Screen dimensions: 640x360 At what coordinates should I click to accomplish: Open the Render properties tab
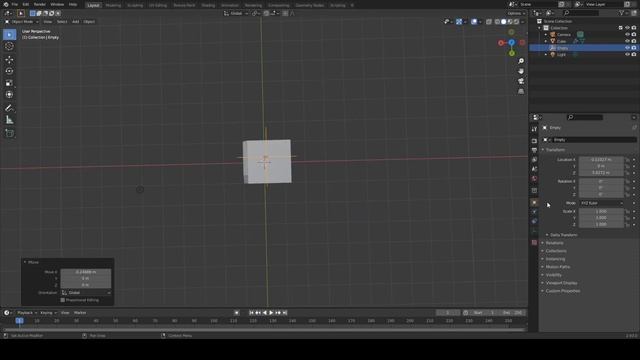[534, 141]
